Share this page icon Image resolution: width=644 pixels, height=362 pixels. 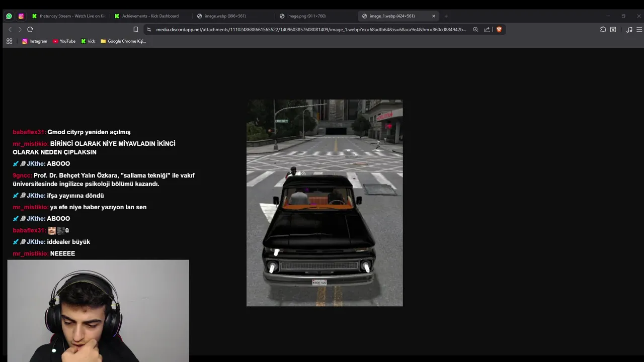(x=487, y=30)
